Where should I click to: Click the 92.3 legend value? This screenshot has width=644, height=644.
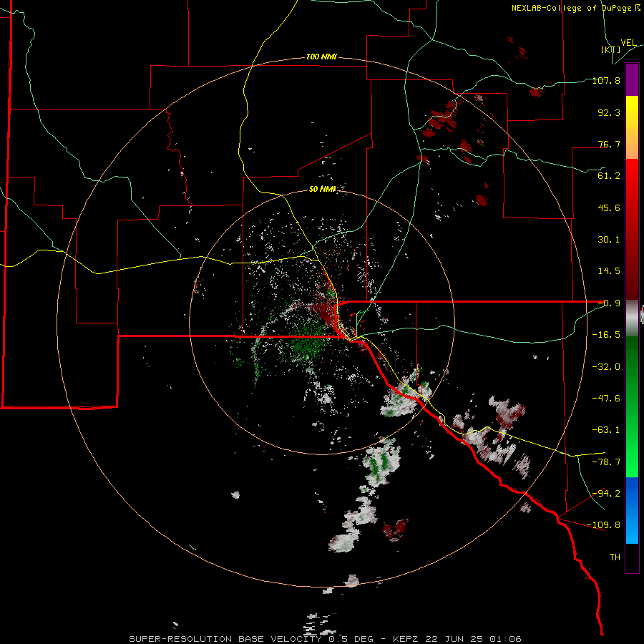[x=609, y=112]
